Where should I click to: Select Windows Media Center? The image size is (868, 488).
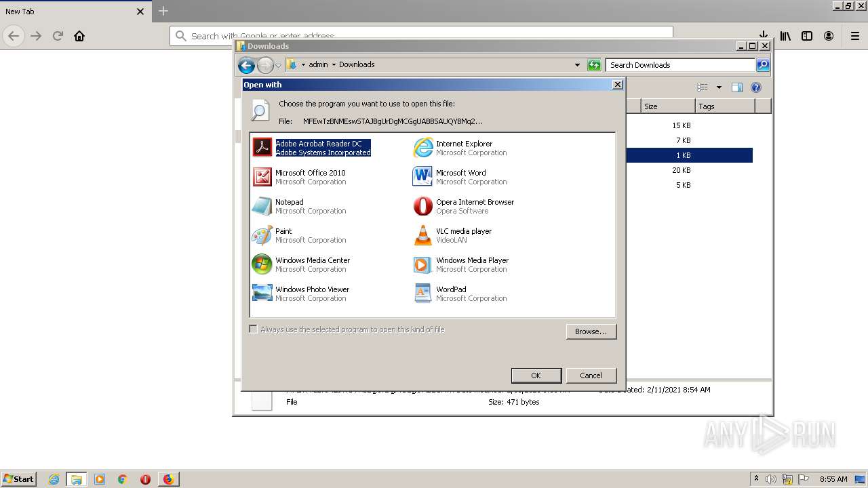click(302, 264)
